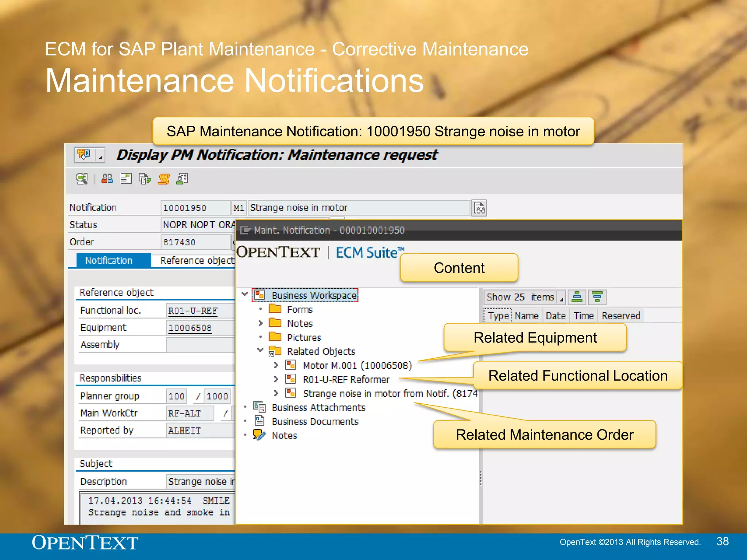Viewport: 747px width, 560px height.
Task: Select Business Workspace in the tree
Action: [314, 295]
